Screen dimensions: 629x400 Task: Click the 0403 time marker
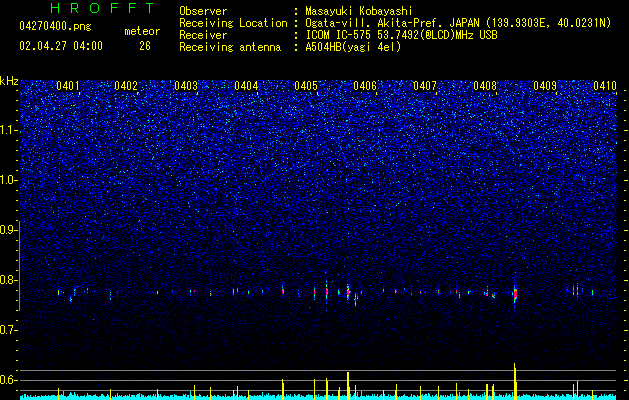point(186,86)
